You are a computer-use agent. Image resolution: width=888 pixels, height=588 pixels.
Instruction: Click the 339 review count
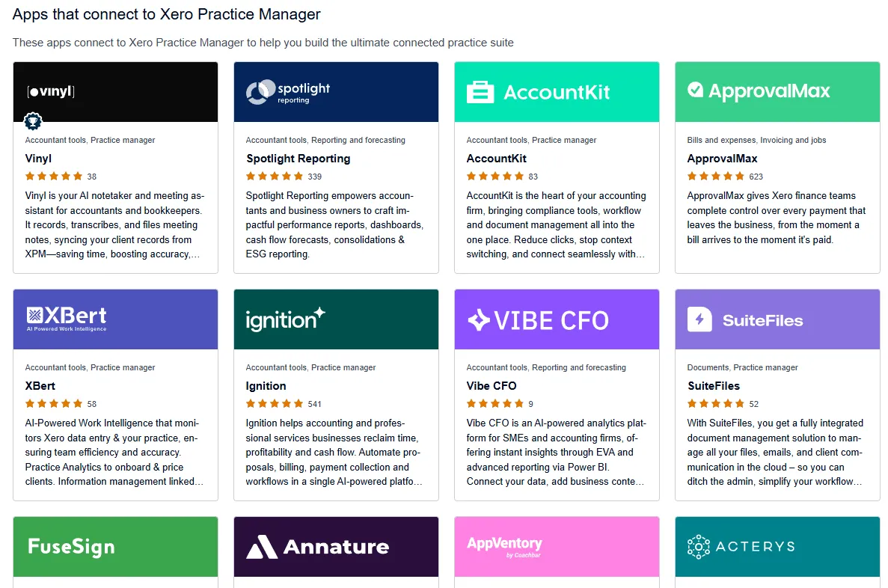tap(315, 177)
